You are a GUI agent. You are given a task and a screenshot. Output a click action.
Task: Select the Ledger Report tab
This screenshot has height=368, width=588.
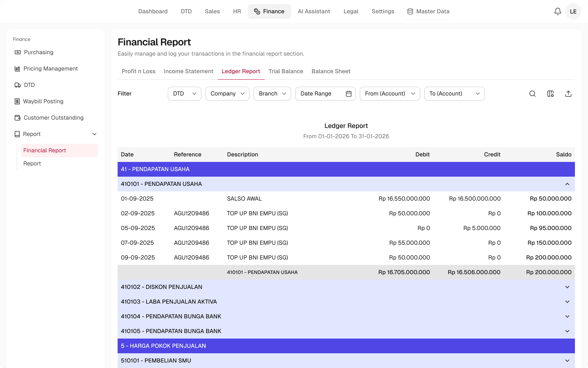point(241,71)
